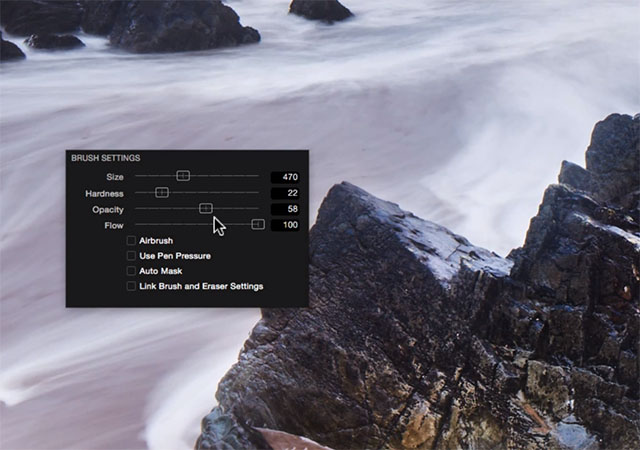Click the Opacity slider handle
Screen dimensions: 640x450
pyautogui.click(x=206, y=208)
